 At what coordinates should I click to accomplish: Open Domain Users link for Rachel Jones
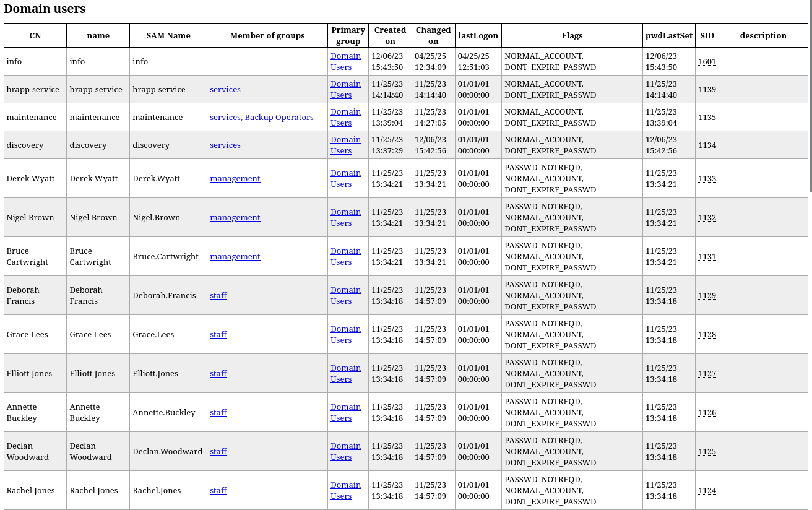(x=345, y=490)
